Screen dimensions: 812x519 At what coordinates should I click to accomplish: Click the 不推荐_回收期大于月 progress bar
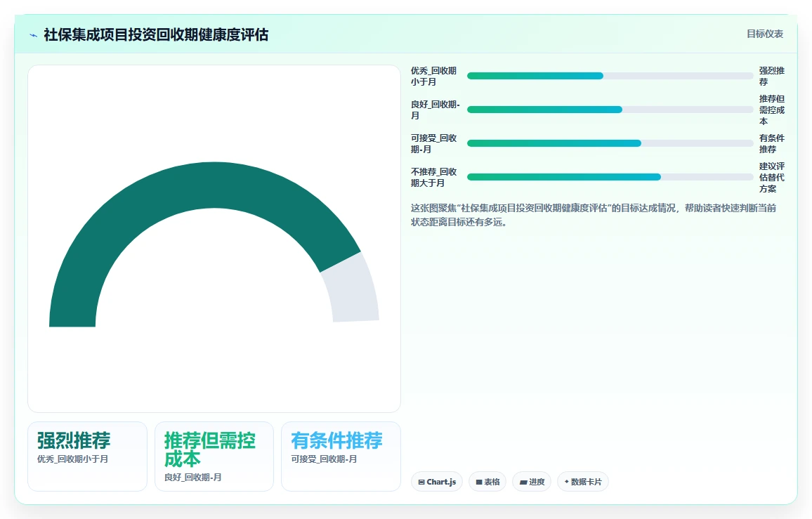(x=610, y=176)
